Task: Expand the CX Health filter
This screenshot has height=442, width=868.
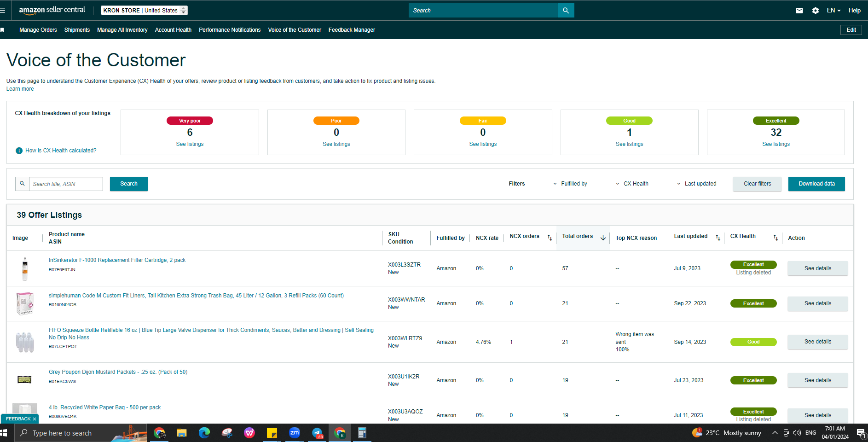Action: 632,184
